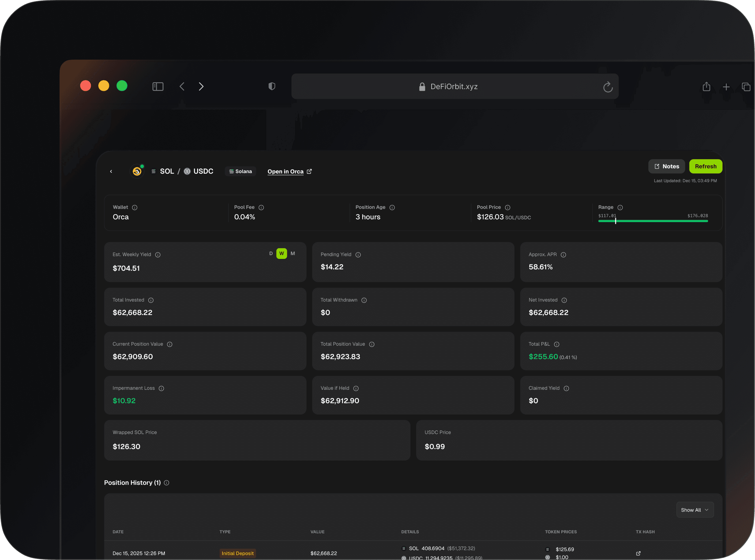Click the info icon next to Pool Fee
The width and height of the screenshot is (755, 560).
click(x=261, y=208)
